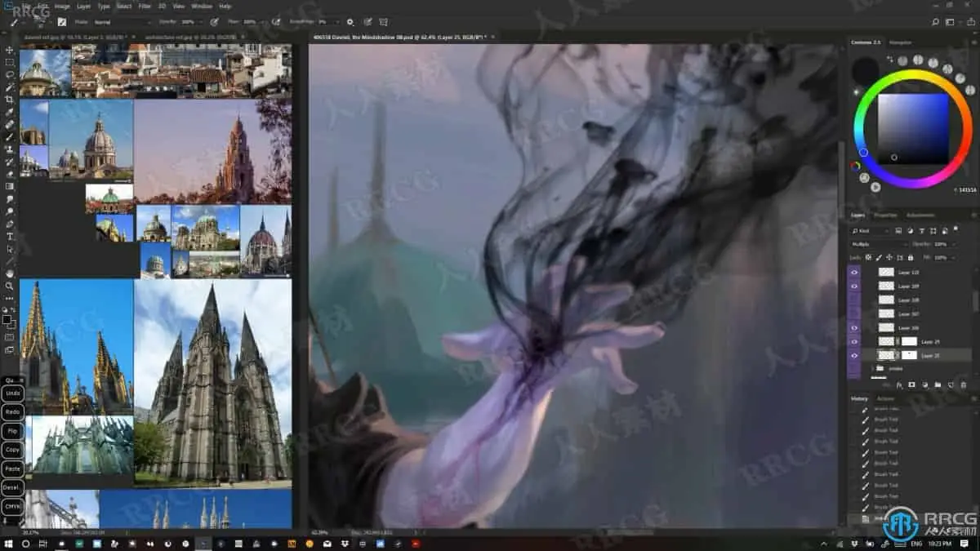Click inside the color picker square
The image size is (980, 551).
pos(913,129)
